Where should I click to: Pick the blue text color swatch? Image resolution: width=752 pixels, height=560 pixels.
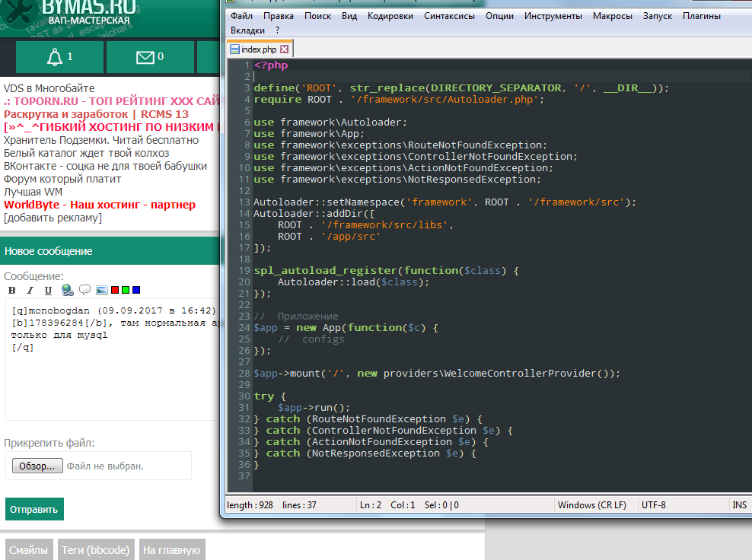[x=136, y=290]
